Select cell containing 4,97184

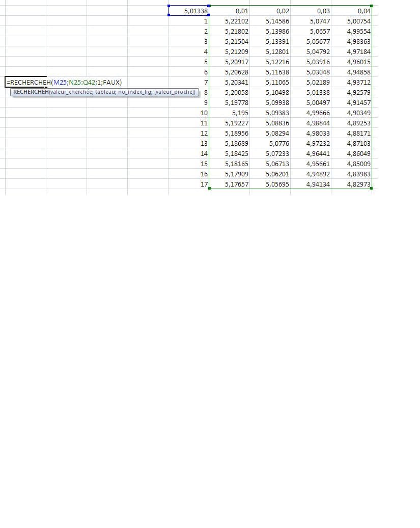[351, 51]
